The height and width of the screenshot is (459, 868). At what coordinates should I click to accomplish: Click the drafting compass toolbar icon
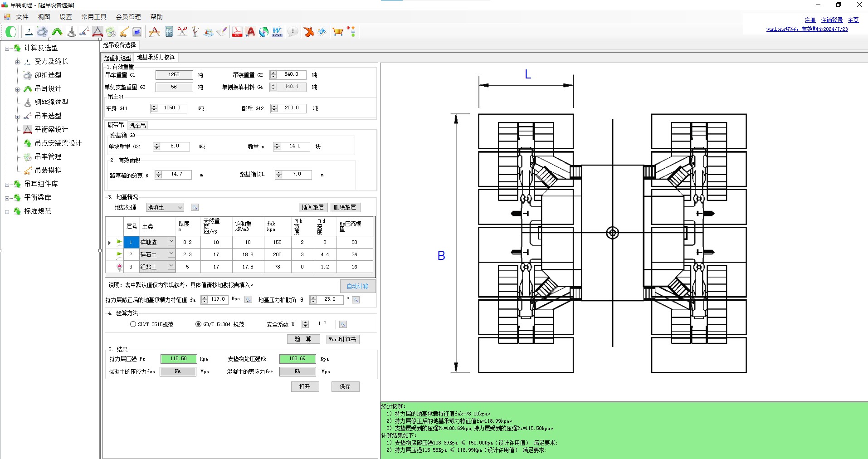coord(154,32)
